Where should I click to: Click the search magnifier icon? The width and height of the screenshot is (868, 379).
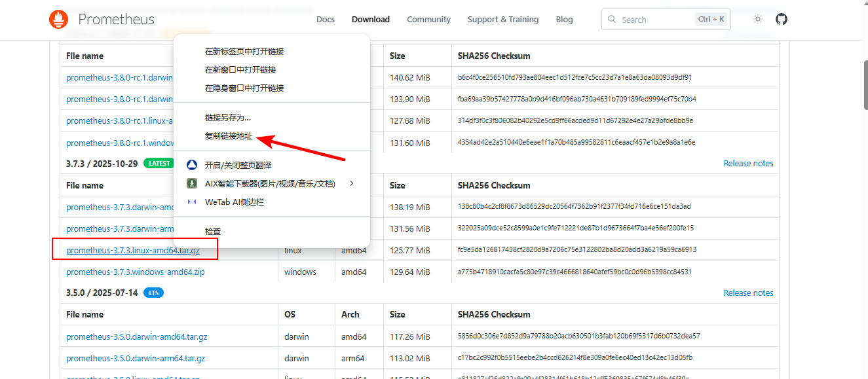(612, 20)
